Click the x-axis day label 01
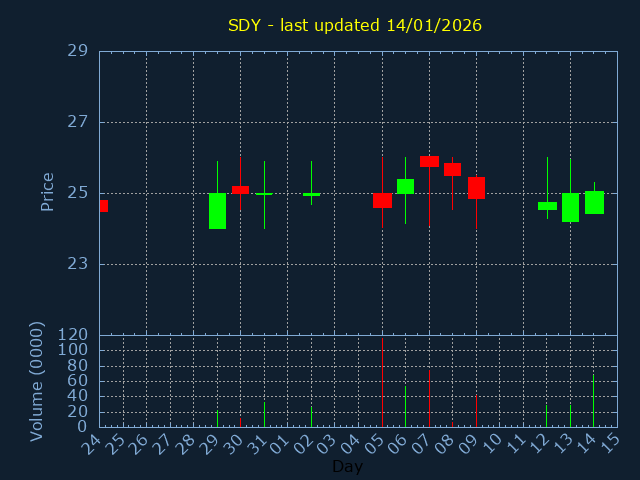This screenshot has height=480, width=640. 280,444
